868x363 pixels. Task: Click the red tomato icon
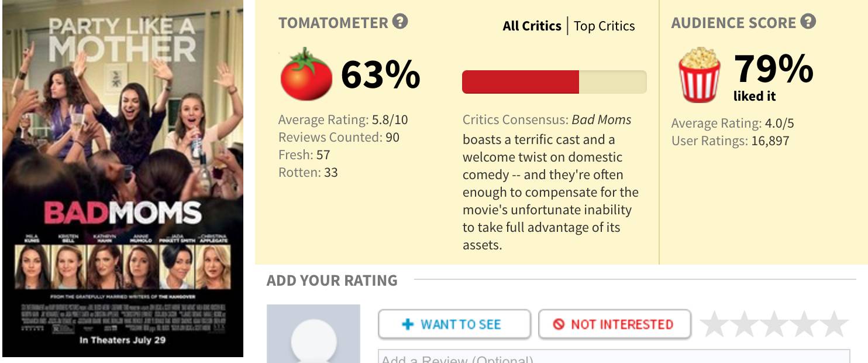click(x=306, y=76)
